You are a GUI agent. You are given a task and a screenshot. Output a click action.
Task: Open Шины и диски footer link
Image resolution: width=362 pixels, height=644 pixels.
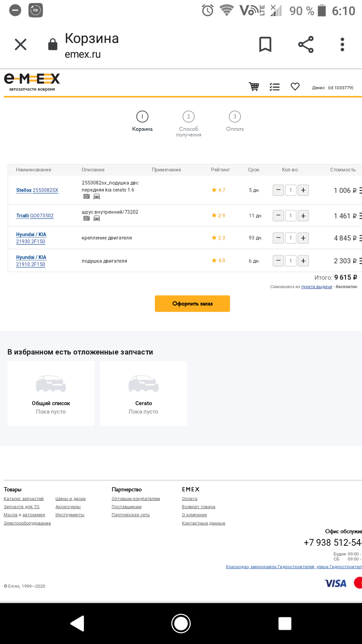coord(70,499)
